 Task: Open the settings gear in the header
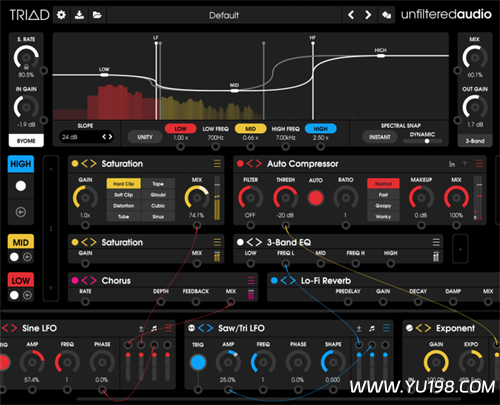tap(61, 15)
